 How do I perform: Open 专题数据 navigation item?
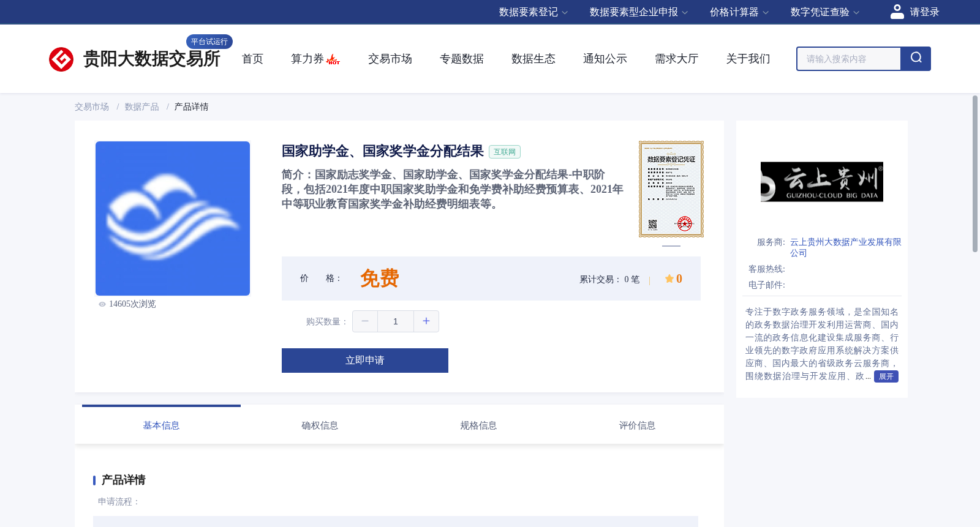462,59
